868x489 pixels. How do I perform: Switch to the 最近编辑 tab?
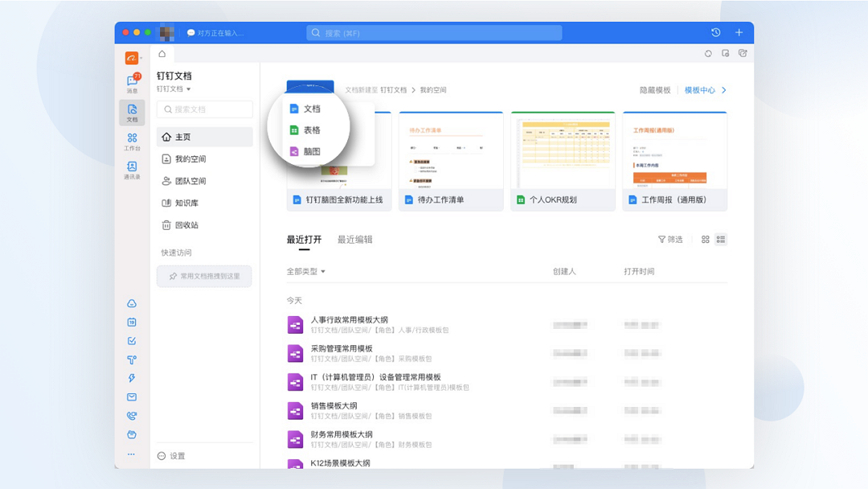[354, 240]
